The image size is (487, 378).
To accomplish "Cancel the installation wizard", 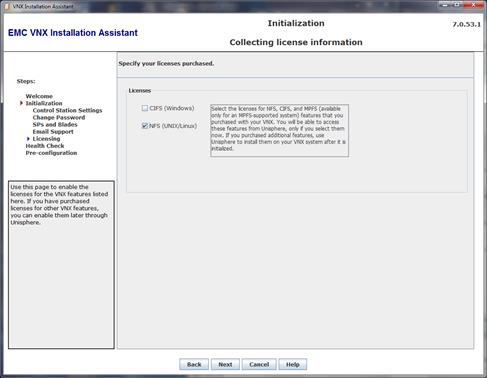I will [259, 364].
